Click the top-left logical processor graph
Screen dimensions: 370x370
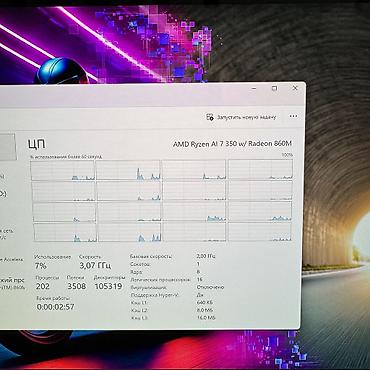click(63, 171)
